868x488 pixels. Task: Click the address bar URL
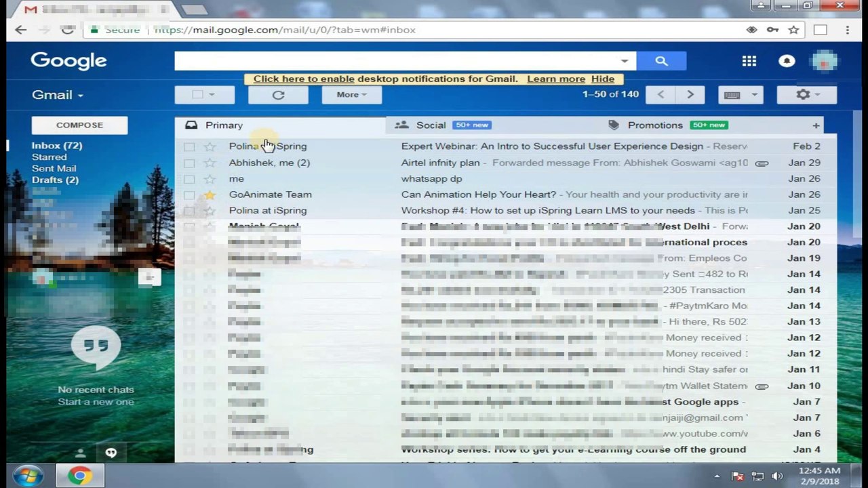pyautogui.click(x=285, y=30)
